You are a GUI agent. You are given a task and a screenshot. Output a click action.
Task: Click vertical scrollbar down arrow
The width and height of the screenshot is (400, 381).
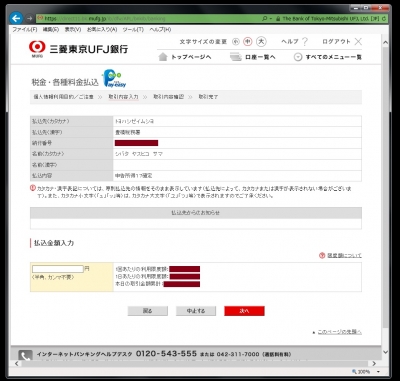[x=385, y=352]
